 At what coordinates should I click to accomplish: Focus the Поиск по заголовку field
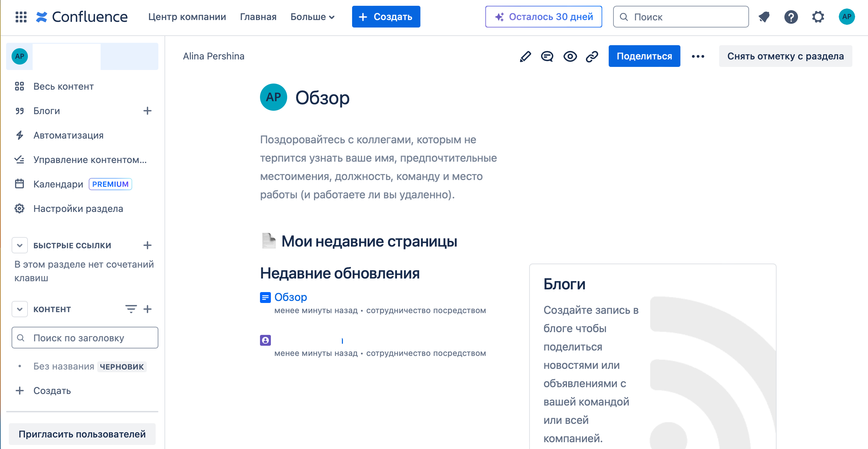click(85, 338)
